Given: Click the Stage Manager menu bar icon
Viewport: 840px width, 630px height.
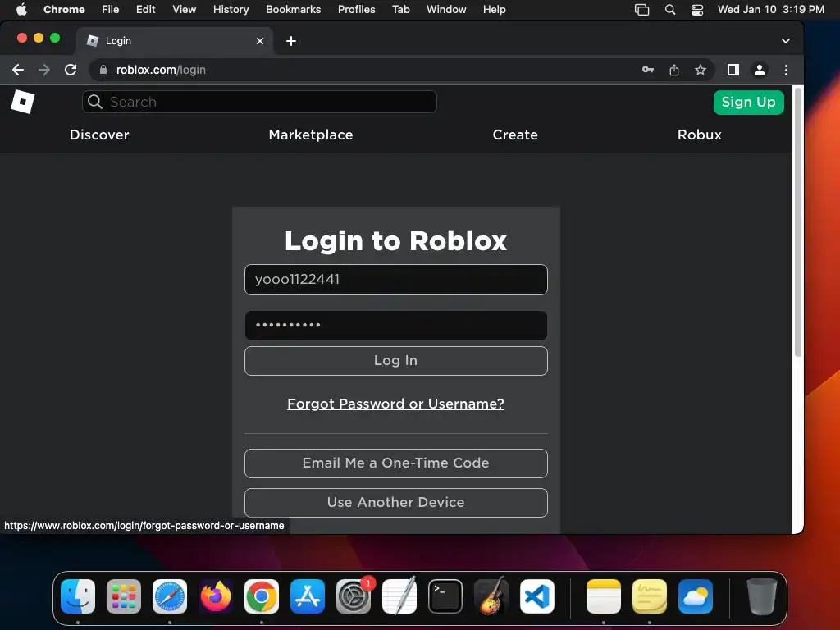Looking at the screenshot, I should [641, 9].
